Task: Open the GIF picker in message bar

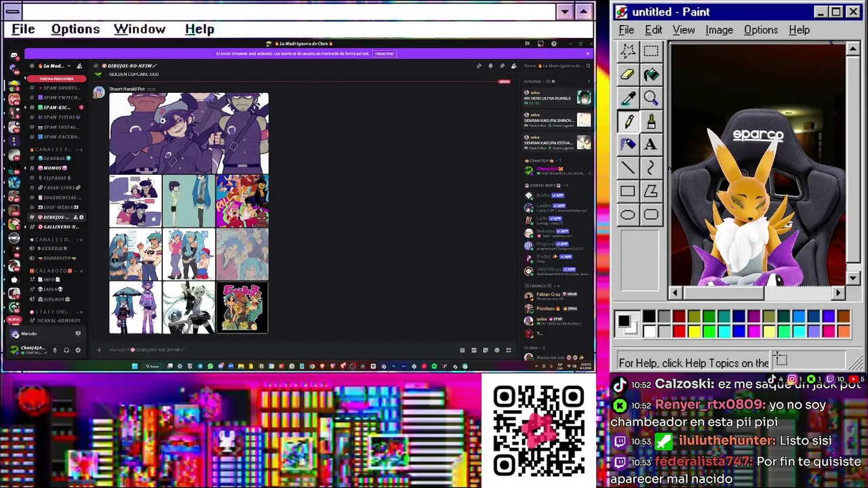Action: [473, 350]
